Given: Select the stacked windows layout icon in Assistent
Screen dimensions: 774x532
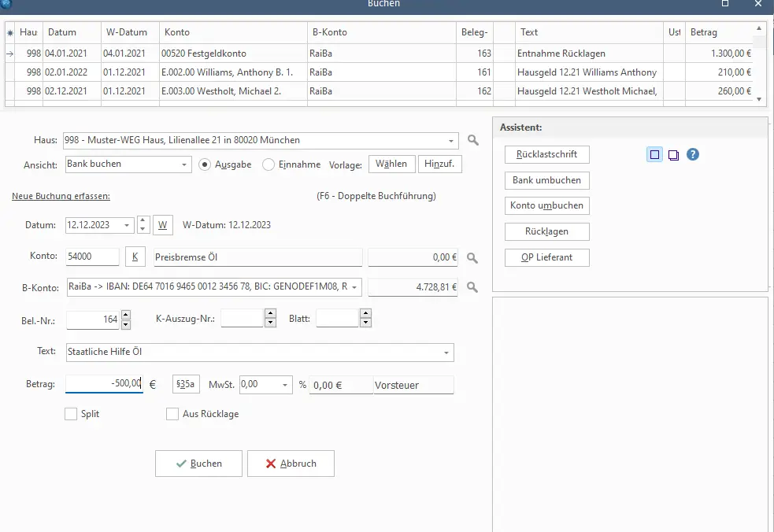Looking at the screenshot, I should (673, 155).
